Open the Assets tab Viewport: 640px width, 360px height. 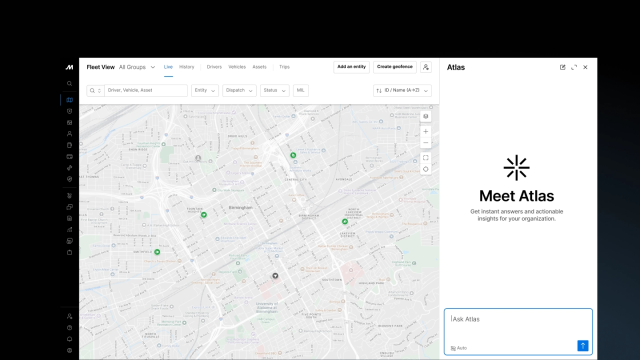click(x=259, y=67)
